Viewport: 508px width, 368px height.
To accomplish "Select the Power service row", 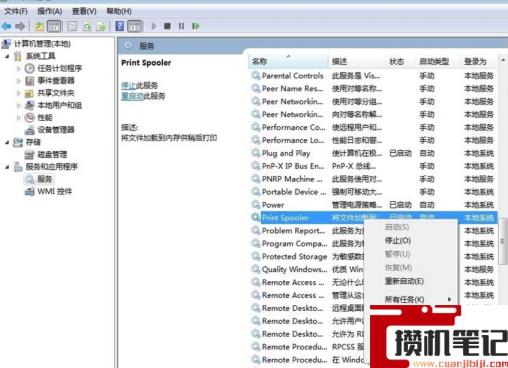I will 373,205.
